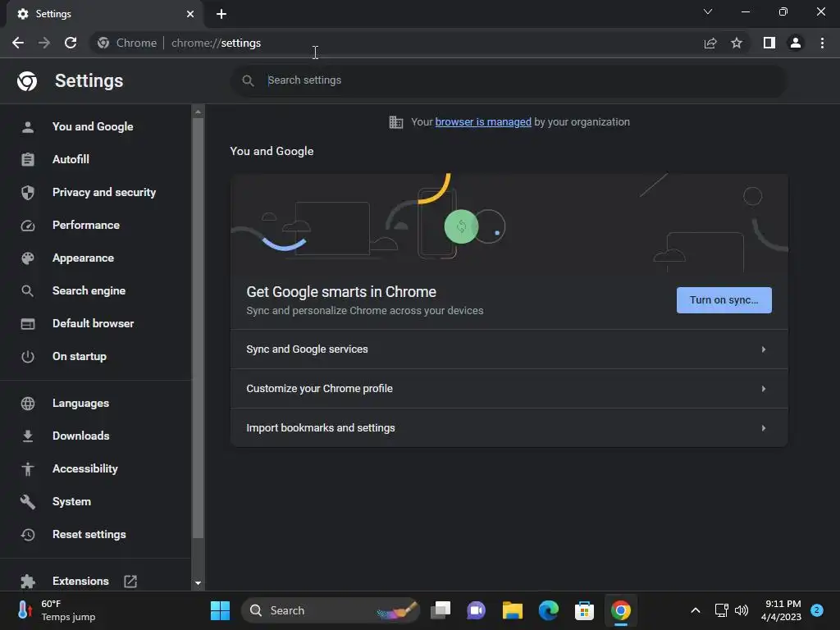This screenshot has height=630, width=840.
Task: Open the weather widget showing 60°F
Action: tap(57, 610)
